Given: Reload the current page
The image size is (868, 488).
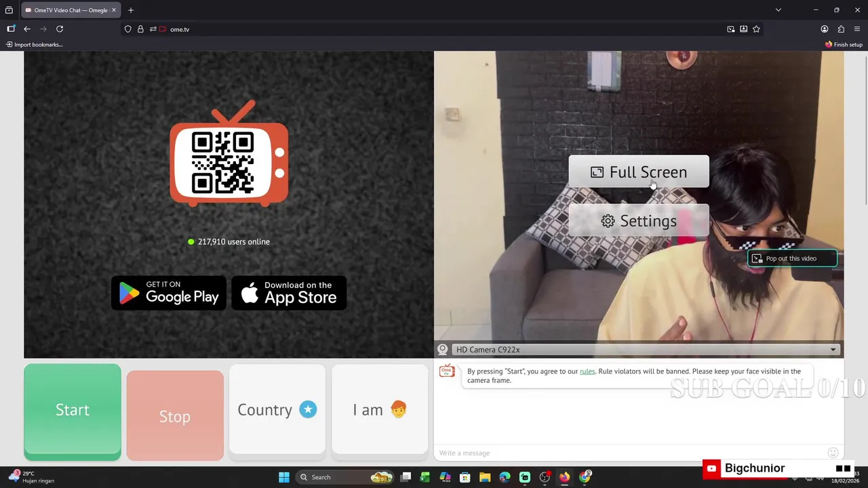Looking at the screenshot, I should (x=60, y=29).
